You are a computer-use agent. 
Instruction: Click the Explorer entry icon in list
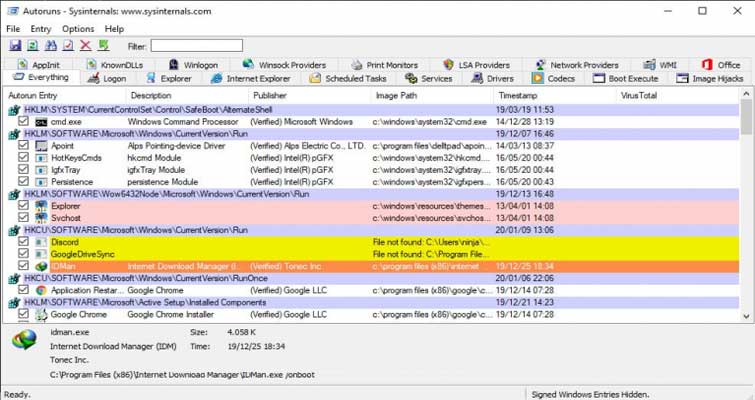tap(41, 206)
